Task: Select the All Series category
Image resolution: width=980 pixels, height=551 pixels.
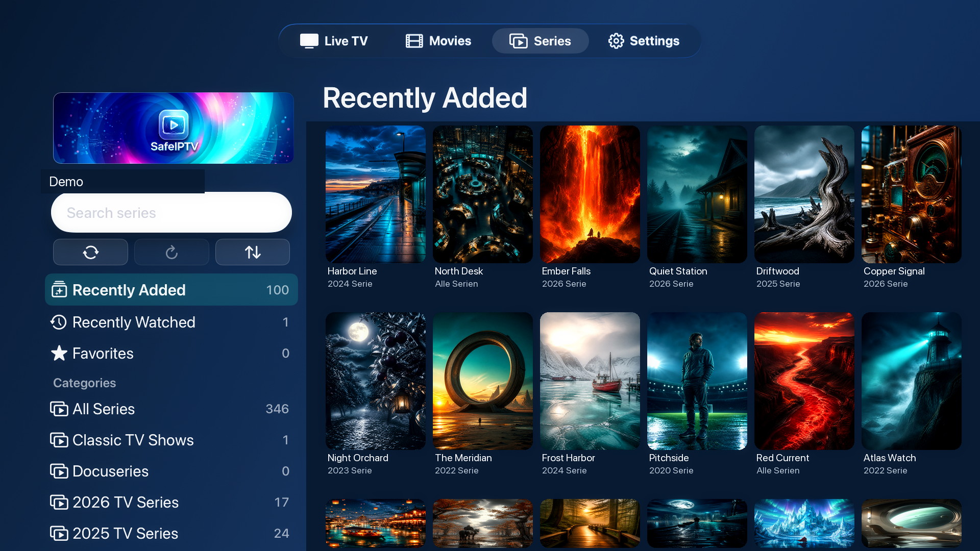Action: point(171,409)
